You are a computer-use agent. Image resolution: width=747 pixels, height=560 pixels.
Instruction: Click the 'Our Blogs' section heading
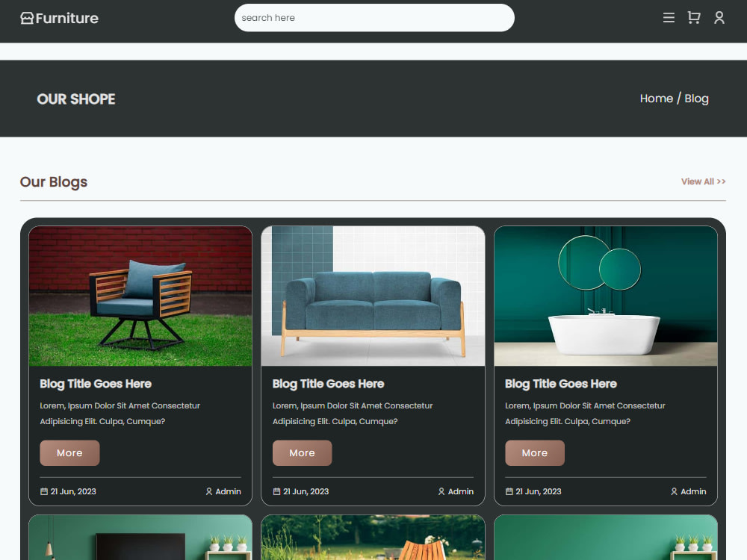pyautogui.click(x=54, y=182)
